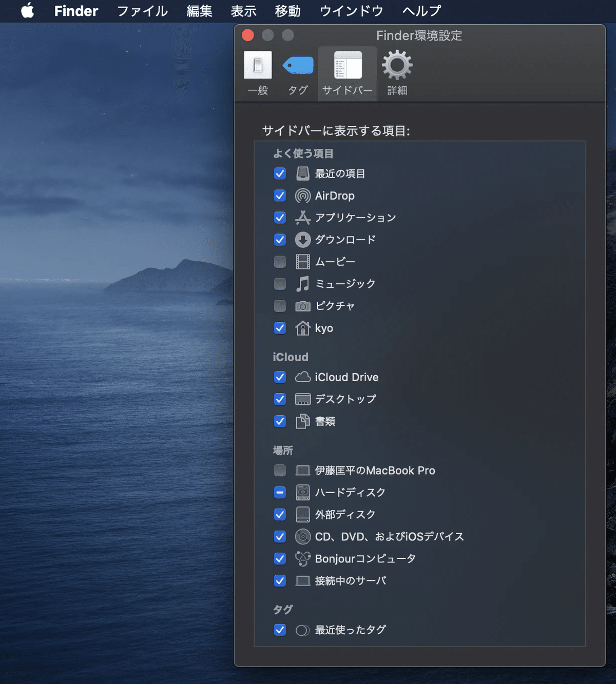Click the デスクトップ screen icon
The image size is (616, 684).
coord(303,399)
